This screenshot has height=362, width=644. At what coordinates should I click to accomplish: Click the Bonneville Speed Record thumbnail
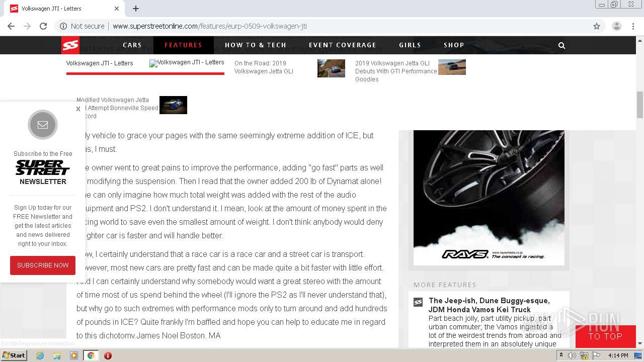[173, 105]
